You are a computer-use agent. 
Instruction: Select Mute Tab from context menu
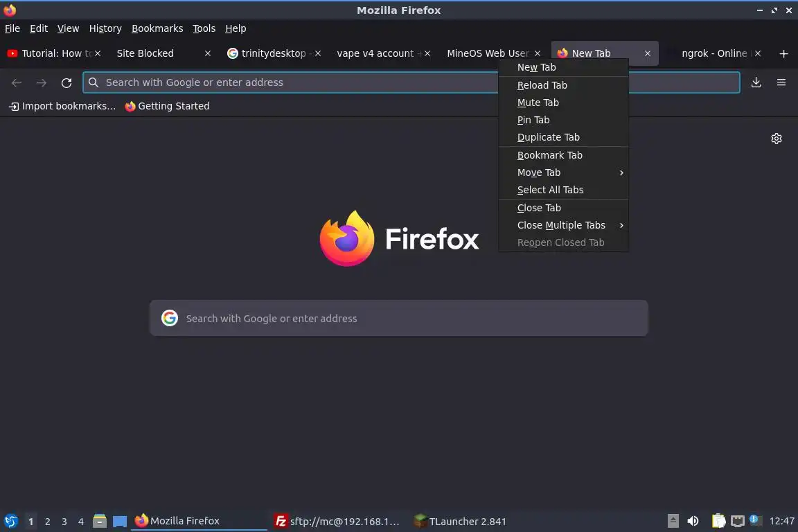click(x=563, y=103)
